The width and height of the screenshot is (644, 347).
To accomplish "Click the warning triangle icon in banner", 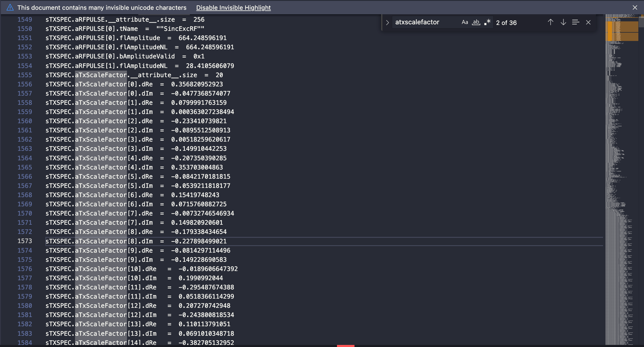I will [10, 7].
